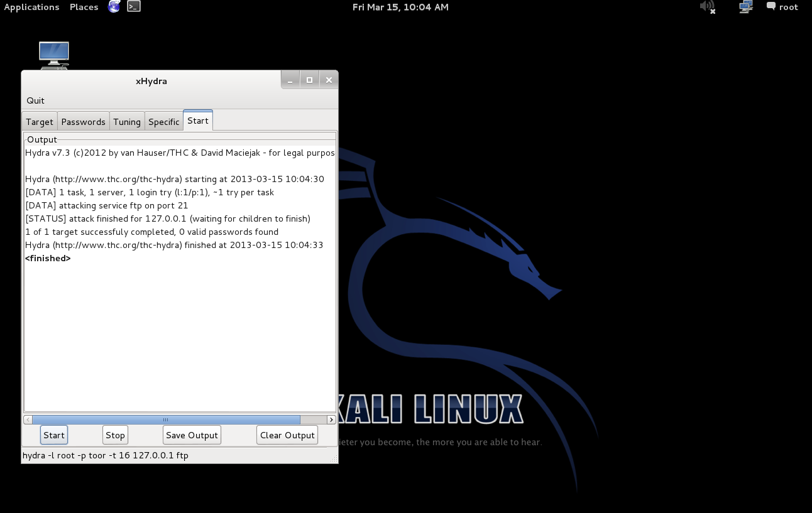
Task: Click the 'starting at 2013-03-15 10:04:30' line
Action: pyautogui.click(x=175, y=179)
